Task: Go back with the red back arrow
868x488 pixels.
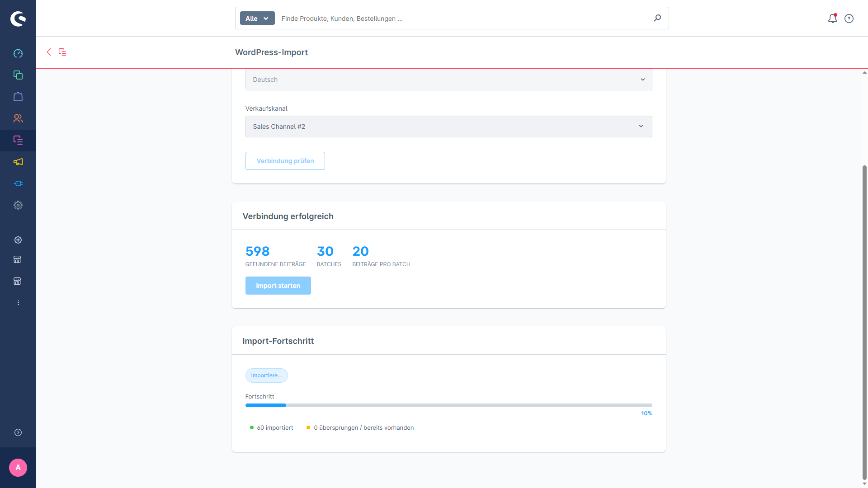Action: (49, 52)
